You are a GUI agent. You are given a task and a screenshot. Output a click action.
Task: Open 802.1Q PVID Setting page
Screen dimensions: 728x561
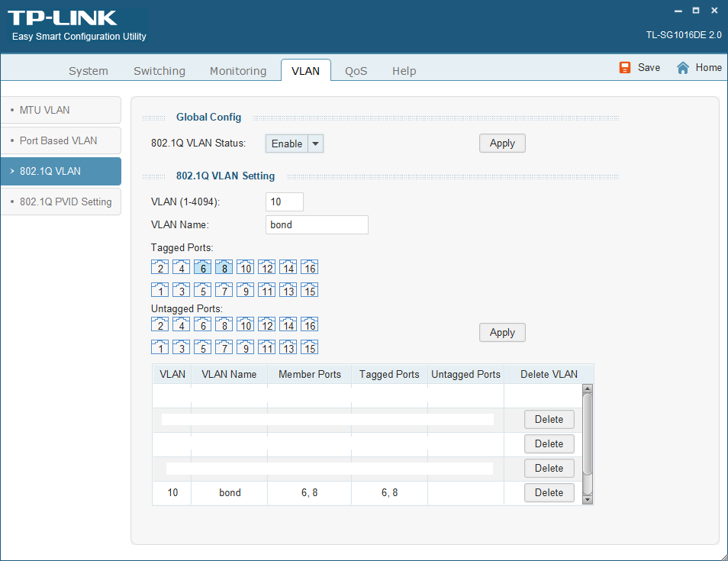pos(61,202)
